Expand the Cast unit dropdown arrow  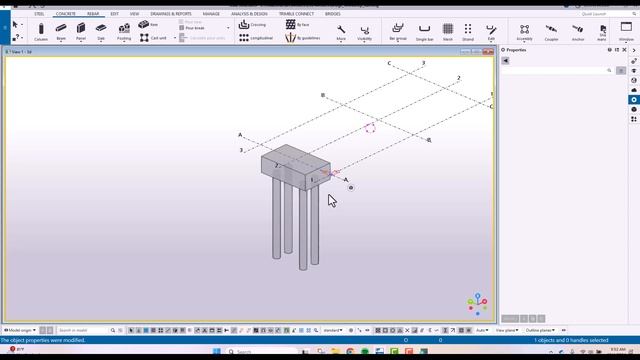(175, 38)
